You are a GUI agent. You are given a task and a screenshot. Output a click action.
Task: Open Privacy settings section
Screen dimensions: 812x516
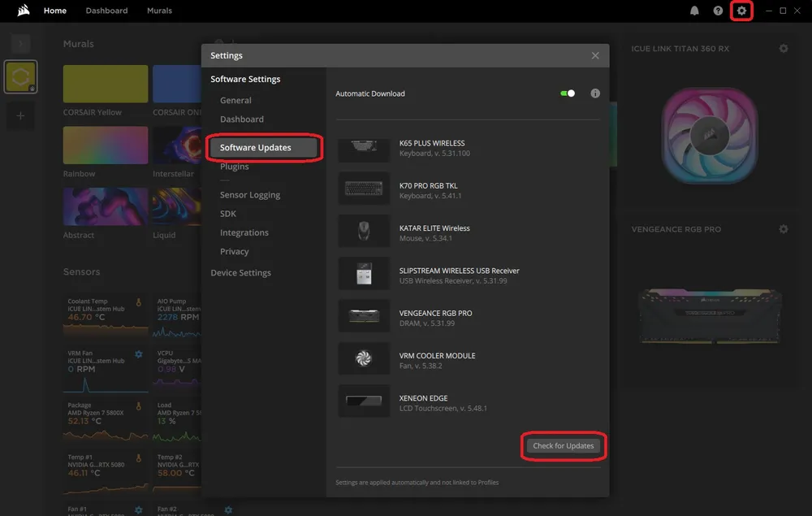(234, 251)
